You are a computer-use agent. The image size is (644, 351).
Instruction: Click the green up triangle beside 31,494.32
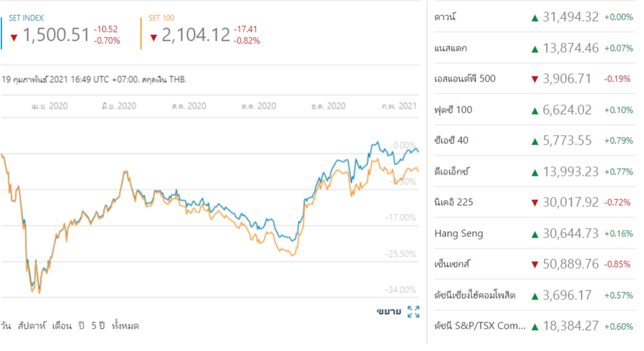[535, 18]
